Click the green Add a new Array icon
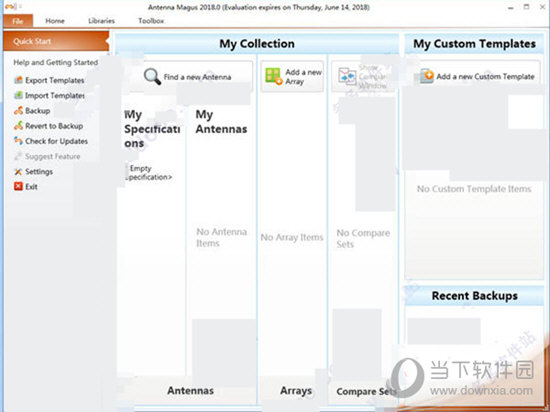 (274, 76)
